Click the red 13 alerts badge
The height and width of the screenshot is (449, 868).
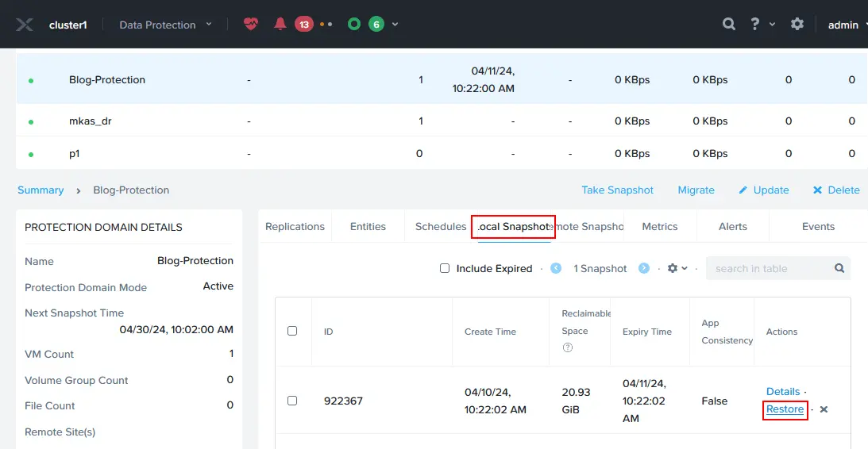coord(304,25)
